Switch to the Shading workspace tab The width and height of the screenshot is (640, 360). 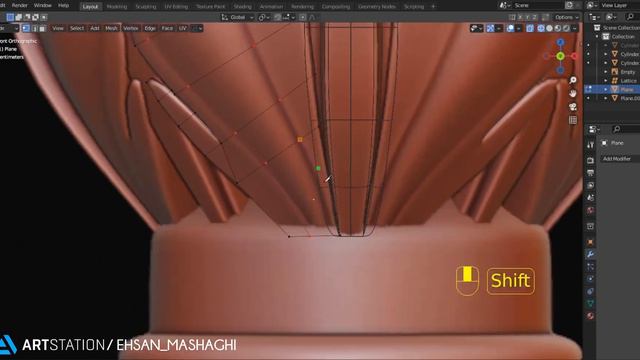tap(242, 7)
